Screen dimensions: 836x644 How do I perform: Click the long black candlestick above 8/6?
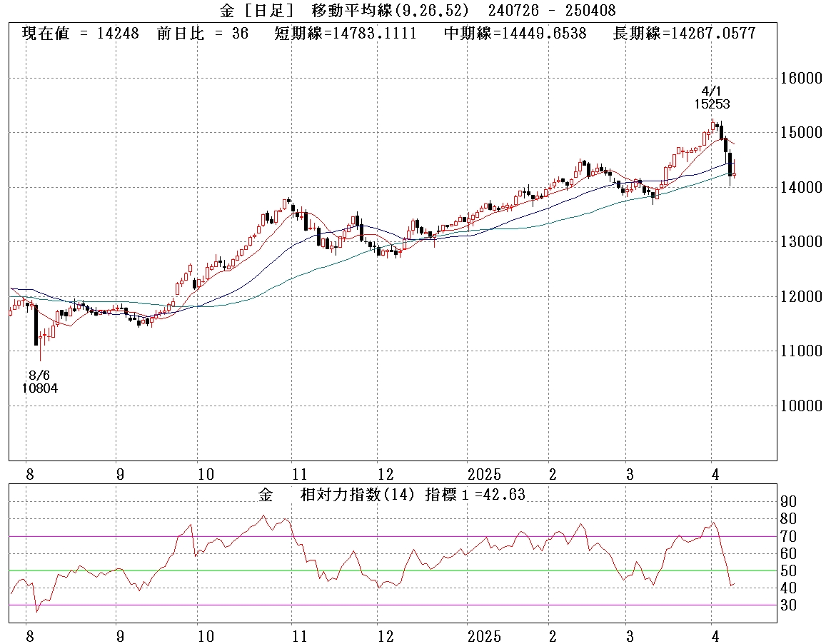coord(36,326)
